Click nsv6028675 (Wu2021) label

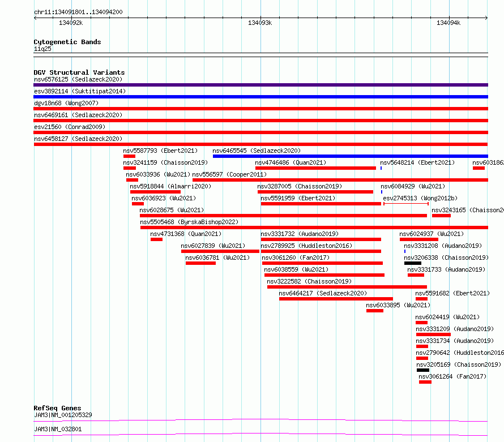pyautogui.click(x=172, y=210)
